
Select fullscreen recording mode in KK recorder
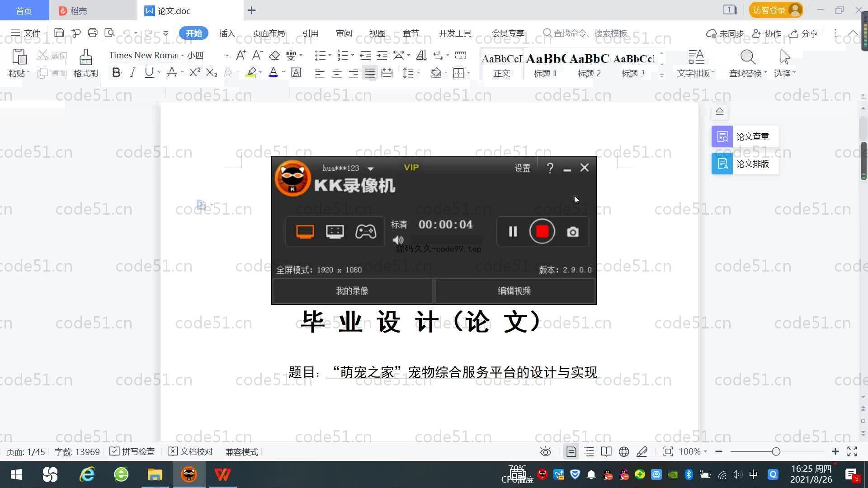coord(305,232)
